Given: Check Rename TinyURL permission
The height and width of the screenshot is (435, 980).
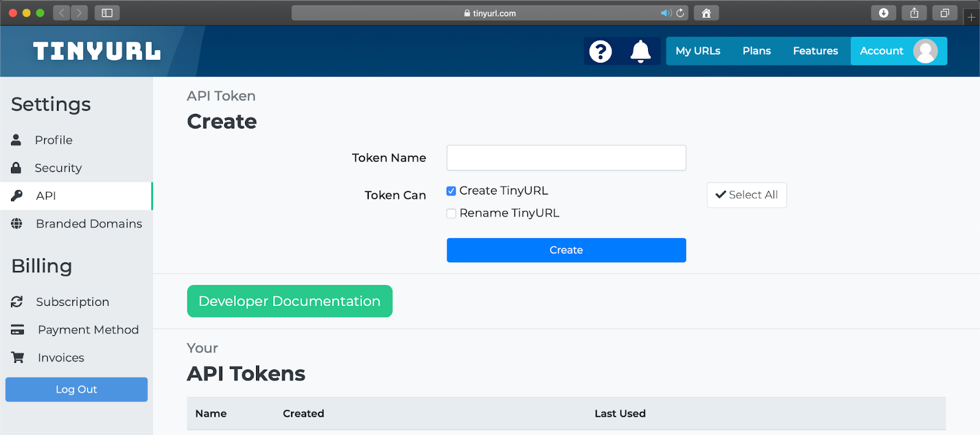Looking at the screenshot, I should tap(451, 214).
